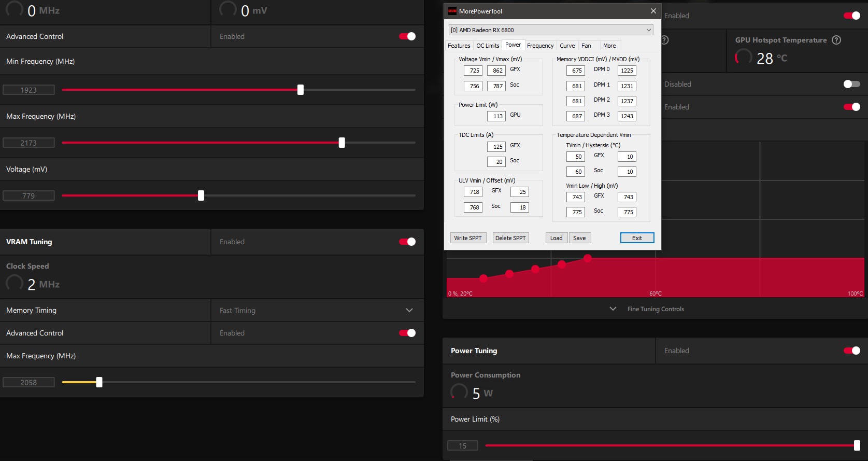This screenshot has height=461, width=868.
Task: Click the Min Frequency slider handle
Action: [x=301, y=90]
